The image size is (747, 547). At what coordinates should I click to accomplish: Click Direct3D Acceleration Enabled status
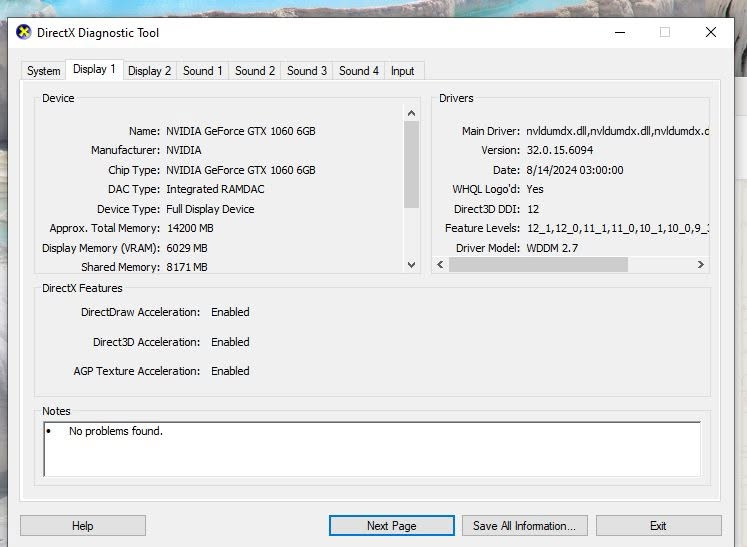tap(231, 342)
